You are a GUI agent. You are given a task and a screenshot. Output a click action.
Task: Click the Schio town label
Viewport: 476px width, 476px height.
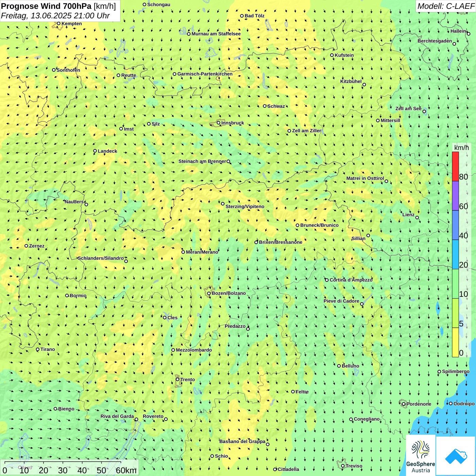221,456
